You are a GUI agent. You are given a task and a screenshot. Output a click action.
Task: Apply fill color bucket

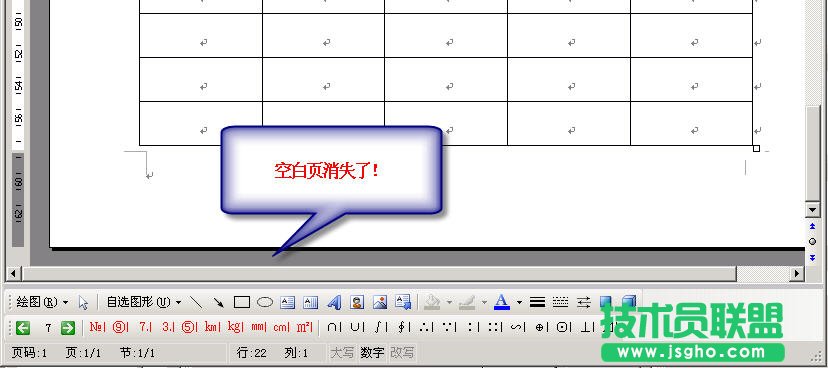(432, 303)
